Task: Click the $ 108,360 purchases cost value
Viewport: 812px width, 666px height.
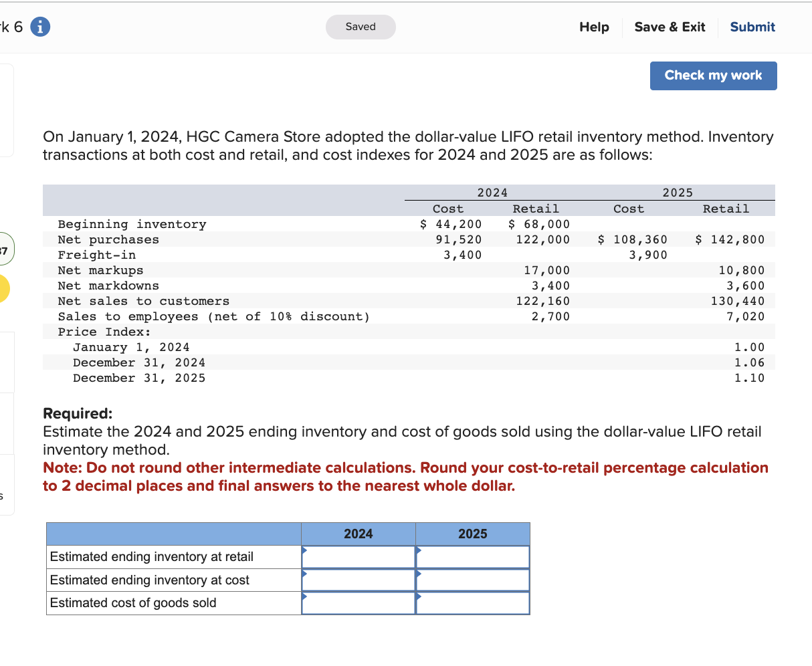Action: [633, 239]
